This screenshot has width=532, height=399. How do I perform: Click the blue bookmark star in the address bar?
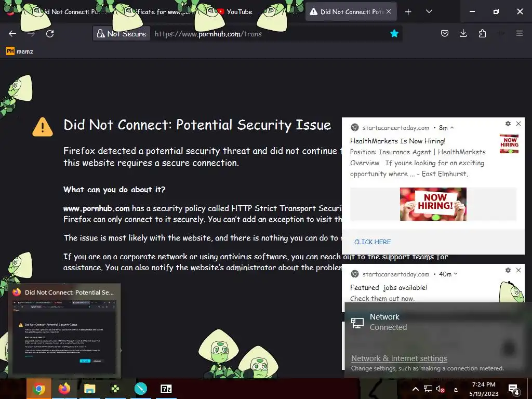click(x=394, y=33)
